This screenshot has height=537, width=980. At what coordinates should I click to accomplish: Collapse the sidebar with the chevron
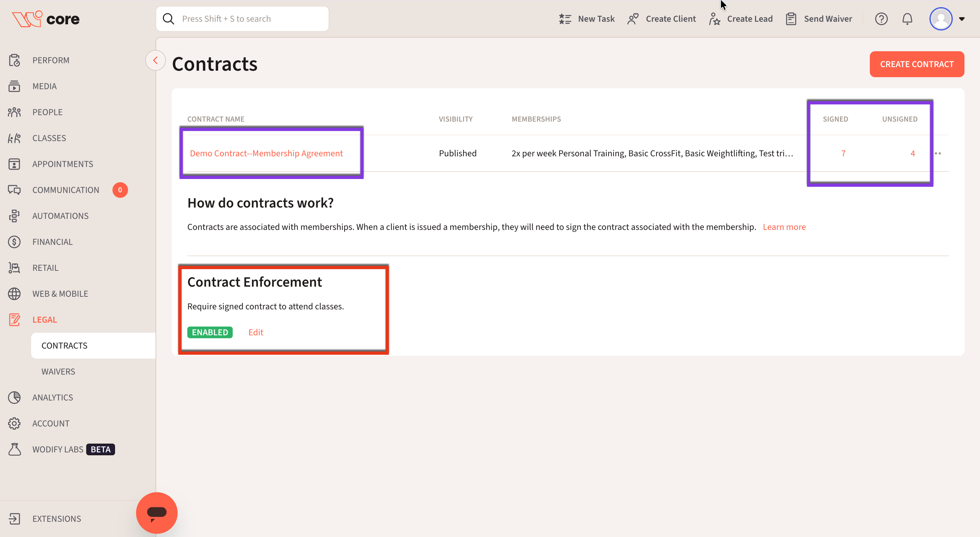coord(155,60)
